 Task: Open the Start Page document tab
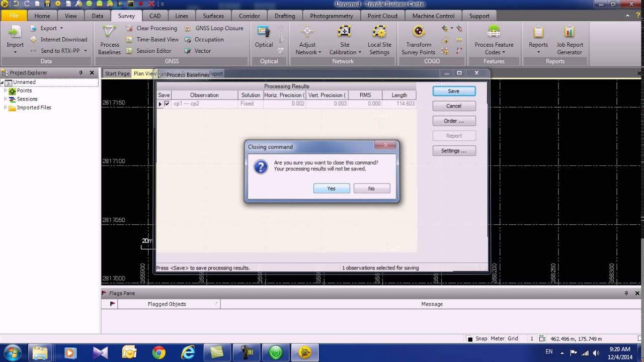[x=117, y=73]
